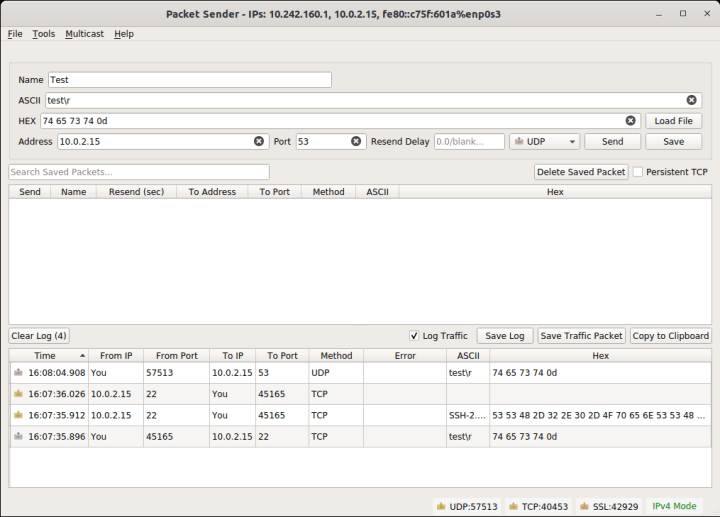The height and width of the screenshot is (517, 720).
Task: Click Save Traffic Packet
Action: point(581,336)
